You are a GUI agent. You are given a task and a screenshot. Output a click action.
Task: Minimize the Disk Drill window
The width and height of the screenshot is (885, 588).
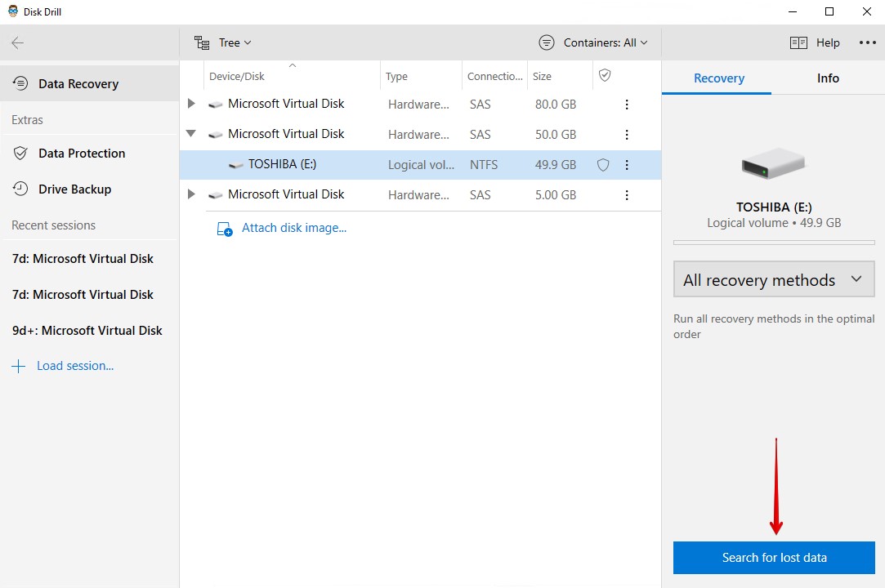[793, 12]
